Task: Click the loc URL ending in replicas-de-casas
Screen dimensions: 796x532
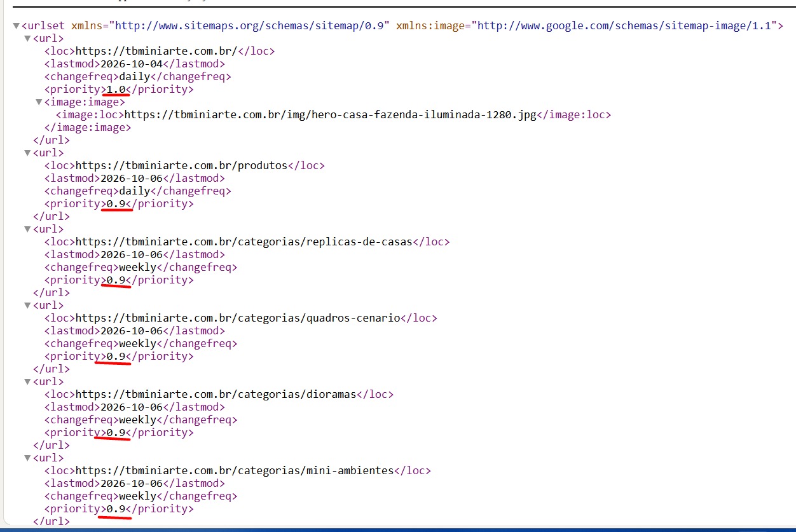Action: tap(244, 242)
